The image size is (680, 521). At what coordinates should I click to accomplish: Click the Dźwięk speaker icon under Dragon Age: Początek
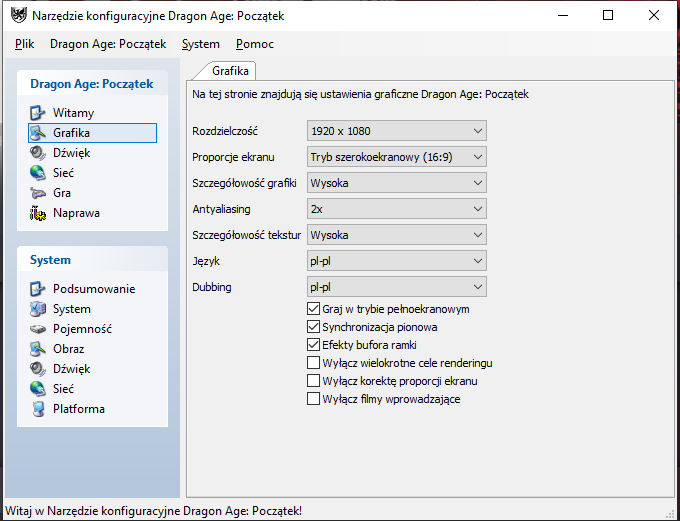pyautogui.click(x=38, y=153)
